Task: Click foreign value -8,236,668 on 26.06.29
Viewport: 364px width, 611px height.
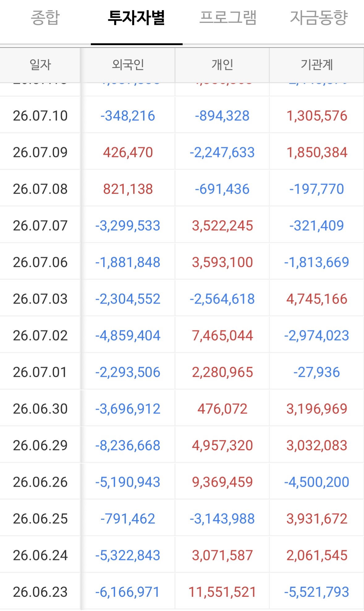Action: tap(128, 446)
